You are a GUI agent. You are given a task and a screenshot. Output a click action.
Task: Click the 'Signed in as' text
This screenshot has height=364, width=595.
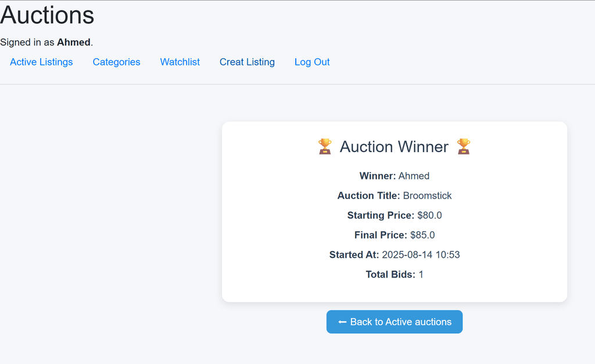tap(27, 42)
